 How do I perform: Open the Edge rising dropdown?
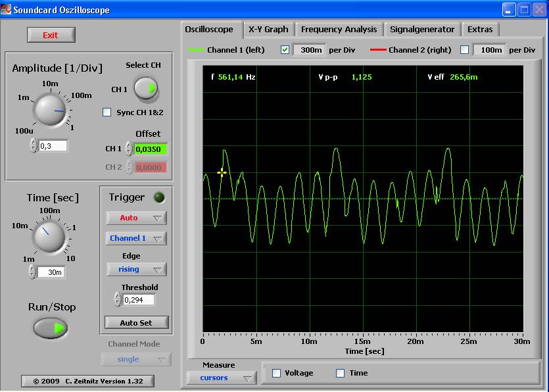point(136,270)
